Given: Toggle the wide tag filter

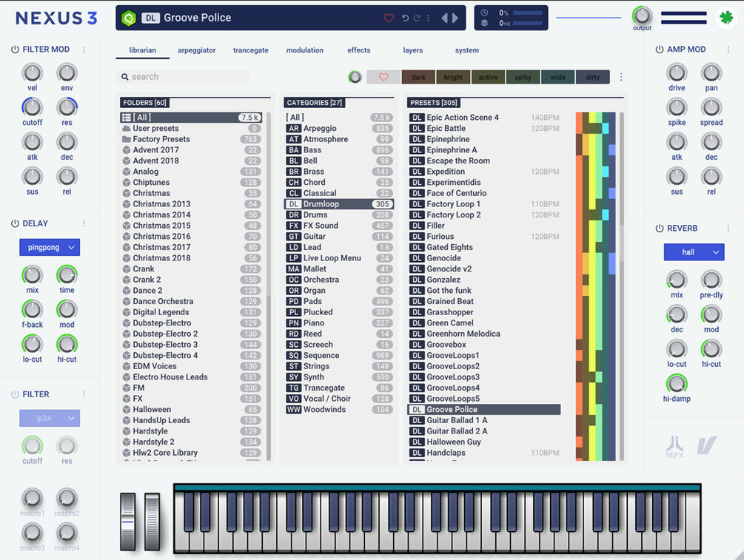Looking at the screenshot, I should point(557,77).
